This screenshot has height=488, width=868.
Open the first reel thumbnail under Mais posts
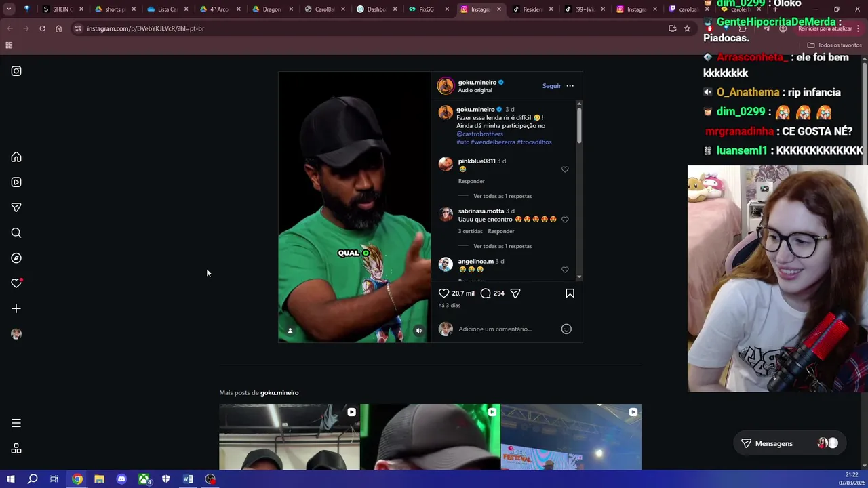[x=290, y=437]
